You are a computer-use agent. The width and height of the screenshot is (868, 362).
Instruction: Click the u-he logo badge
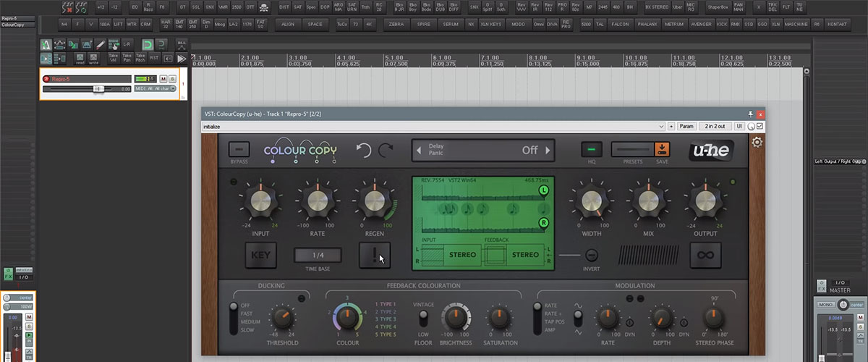[x=712, y=151]
